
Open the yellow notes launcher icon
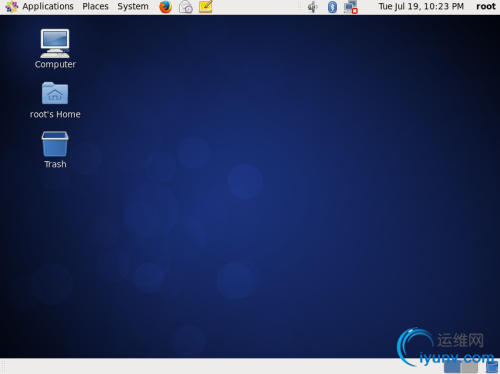[x=206, y=7]
